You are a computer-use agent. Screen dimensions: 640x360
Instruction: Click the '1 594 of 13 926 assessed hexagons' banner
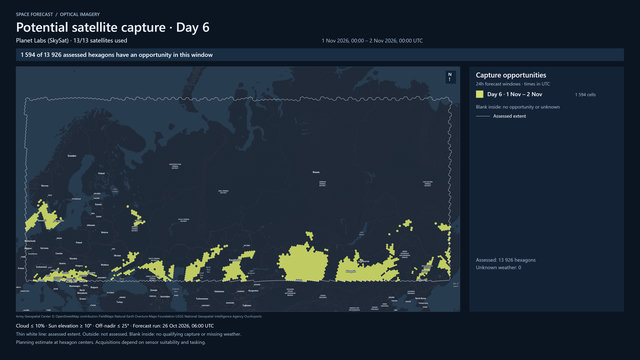coord(320,55)
